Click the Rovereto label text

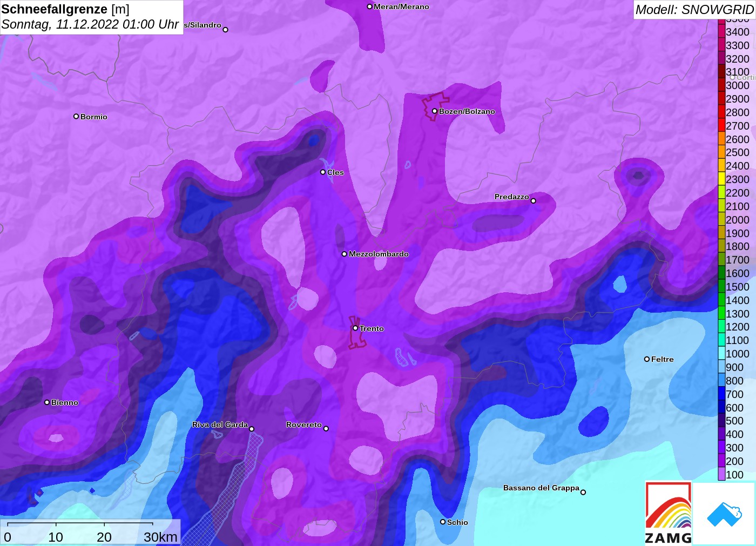[x=304, y=424]
